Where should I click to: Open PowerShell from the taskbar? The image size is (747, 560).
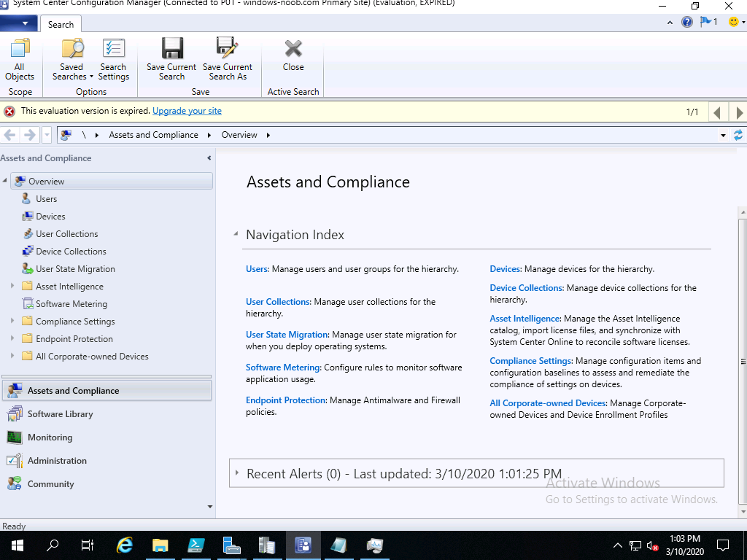[x=196, y=545]
